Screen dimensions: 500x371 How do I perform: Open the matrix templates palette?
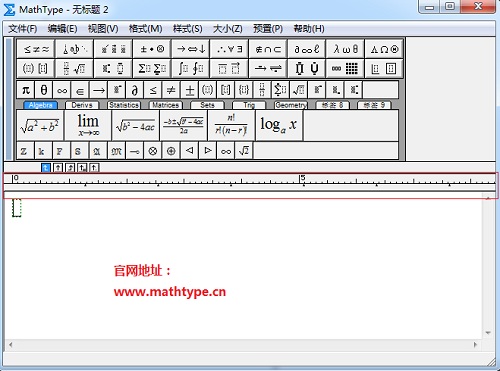pyautogui.click(x=345, y=69)
